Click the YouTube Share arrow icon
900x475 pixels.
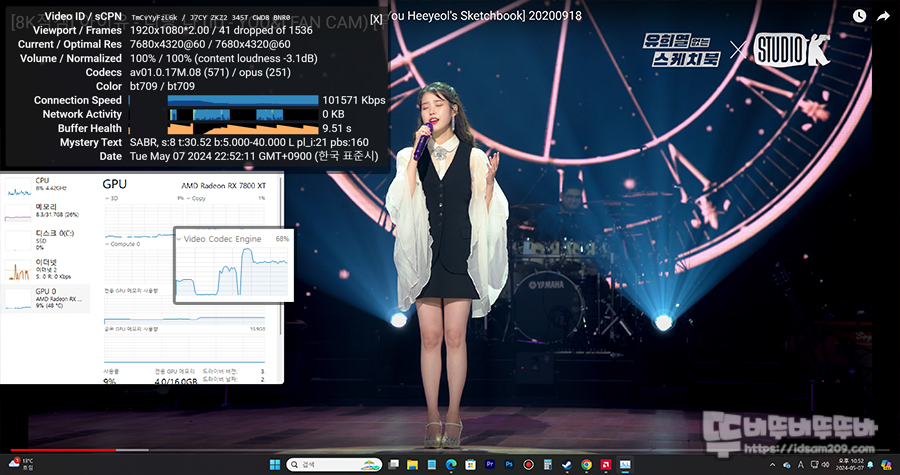(x=883, y=16)
